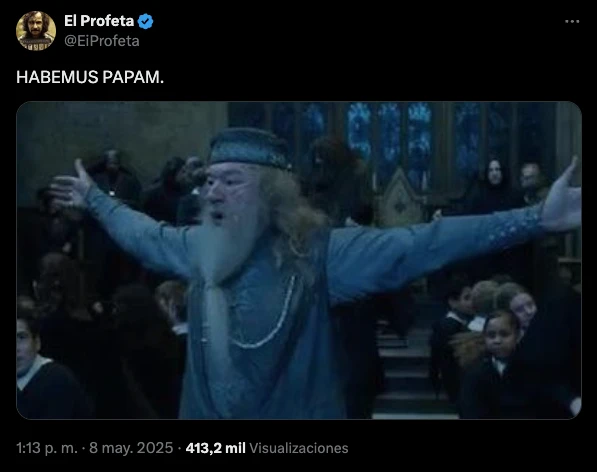Click the wizard's outstretched right-side hand
This screenshot has width=597, height=472.
[x=562, y=198]
